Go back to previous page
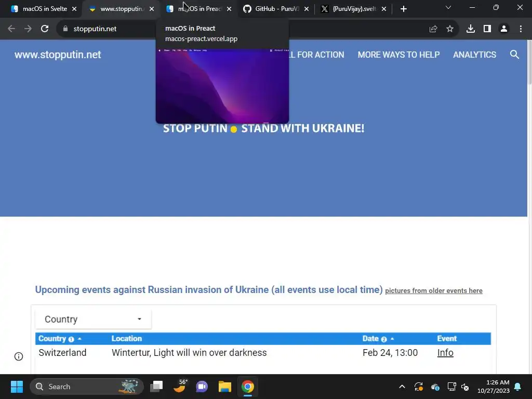This screenshot has height=399, width=532. (11, 29)
